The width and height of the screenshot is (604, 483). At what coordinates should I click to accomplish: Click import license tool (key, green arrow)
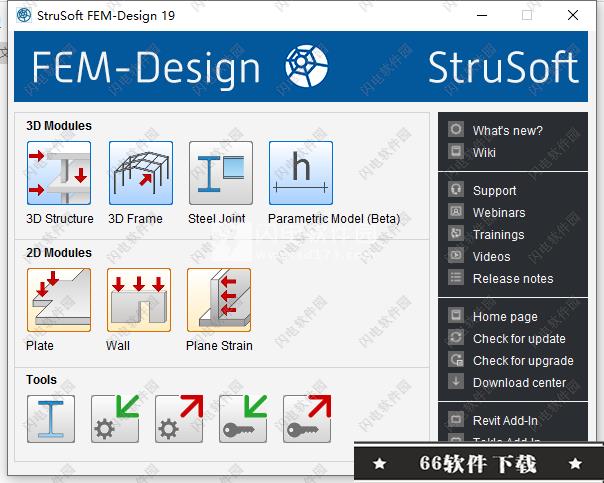click(243, 419)
